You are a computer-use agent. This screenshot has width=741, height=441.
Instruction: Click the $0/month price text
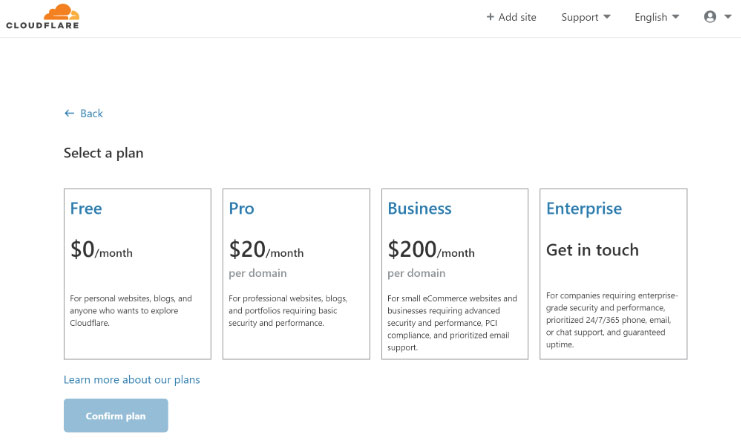coord(101,250)
